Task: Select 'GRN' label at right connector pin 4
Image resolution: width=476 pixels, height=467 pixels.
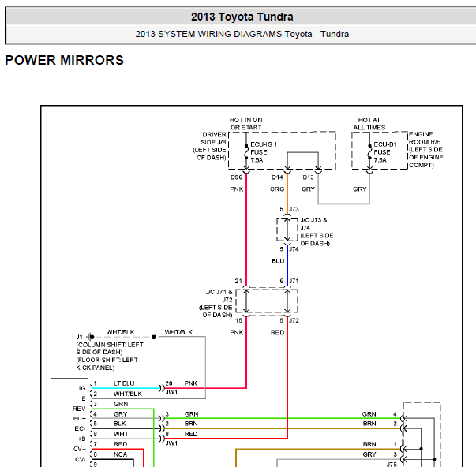Action: (x=369, y=414)
